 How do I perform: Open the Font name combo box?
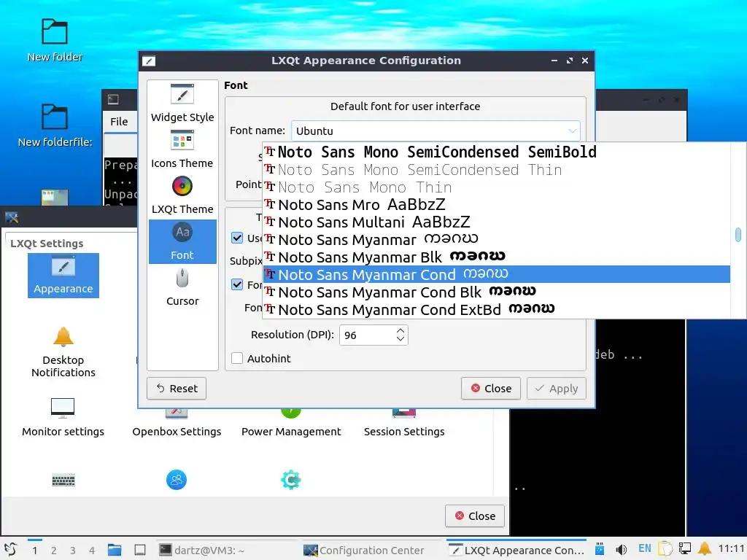point(436,131)
